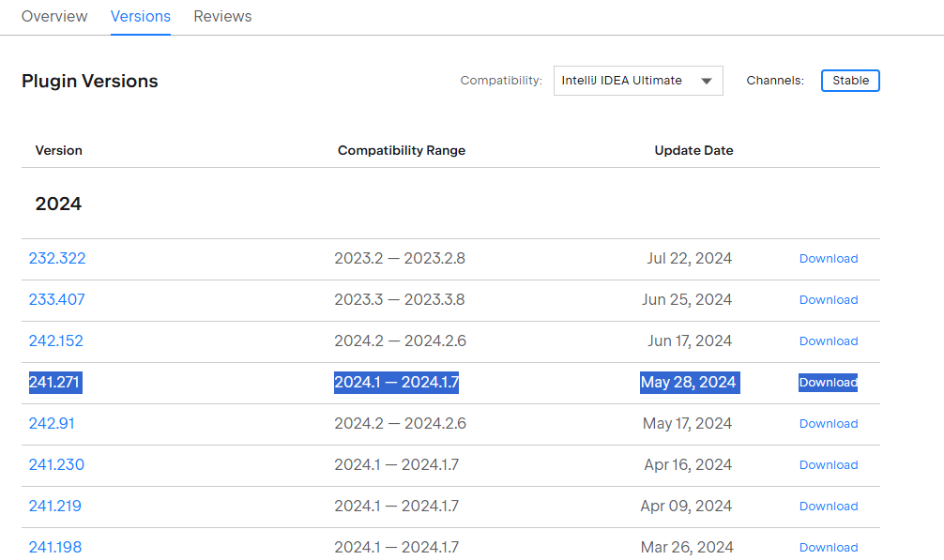Open version 241.230 link

56,465
